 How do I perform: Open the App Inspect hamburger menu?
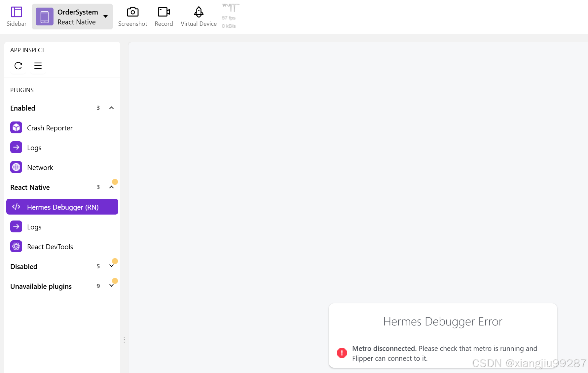coord(38,66)
